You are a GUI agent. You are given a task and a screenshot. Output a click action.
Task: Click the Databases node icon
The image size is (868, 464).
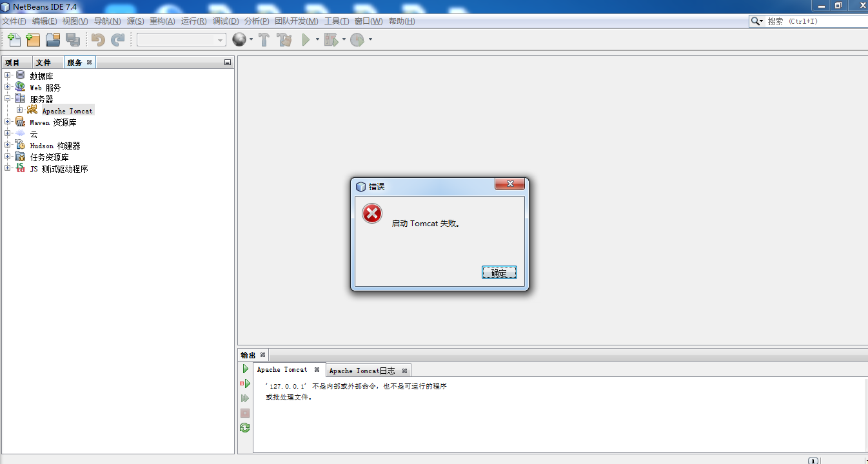click(x=20, y=75)
